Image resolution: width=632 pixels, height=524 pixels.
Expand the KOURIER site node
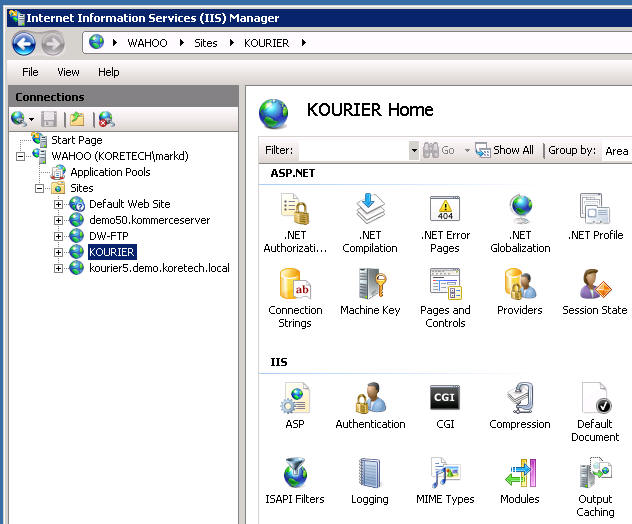click(58, 252)
